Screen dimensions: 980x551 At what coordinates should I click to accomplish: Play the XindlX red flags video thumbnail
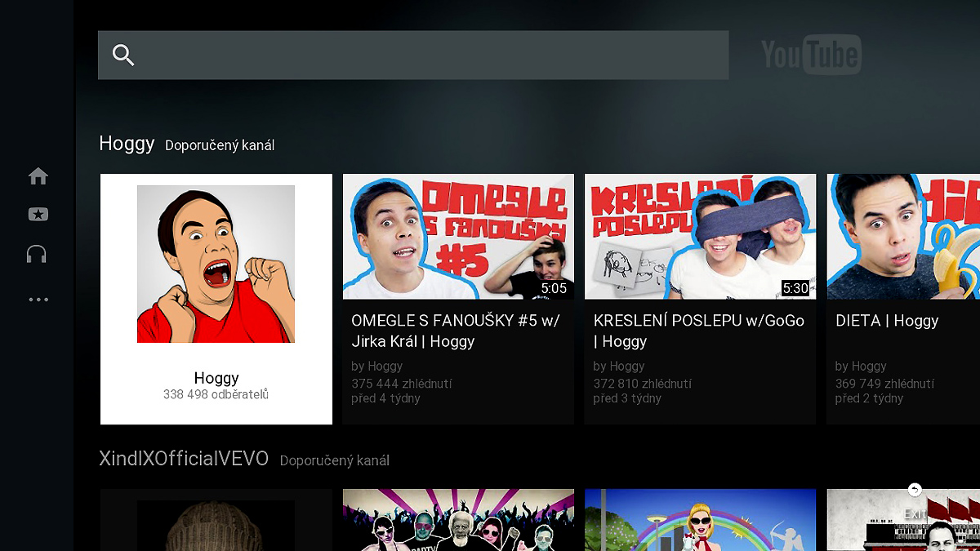[x=903, y=520]
